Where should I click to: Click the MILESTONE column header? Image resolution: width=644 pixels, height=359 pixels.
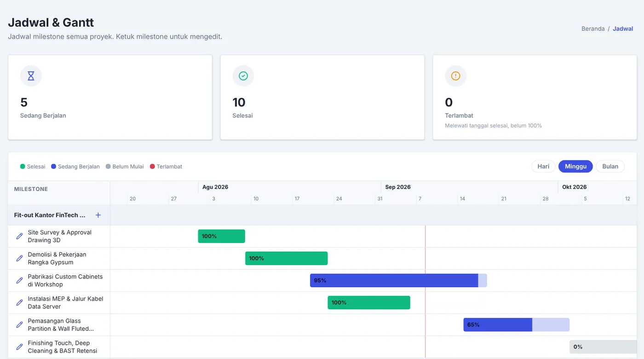(31, 189)
